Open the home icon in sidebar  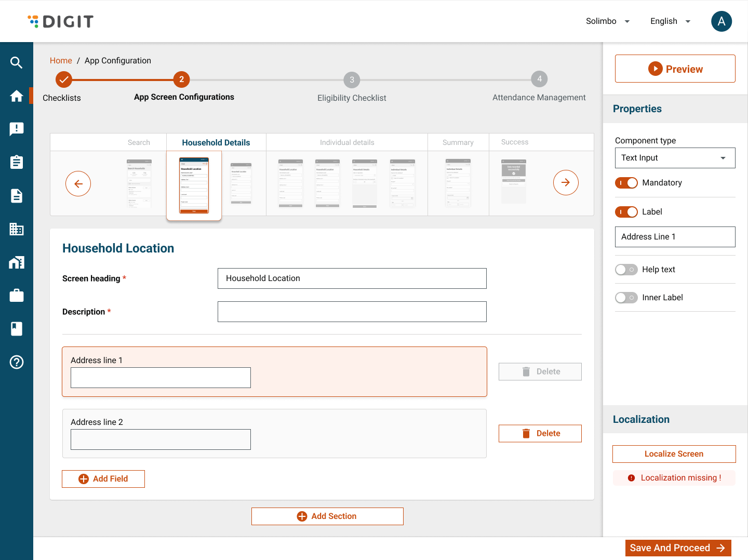pyautogui.click(x=17, y=96)
